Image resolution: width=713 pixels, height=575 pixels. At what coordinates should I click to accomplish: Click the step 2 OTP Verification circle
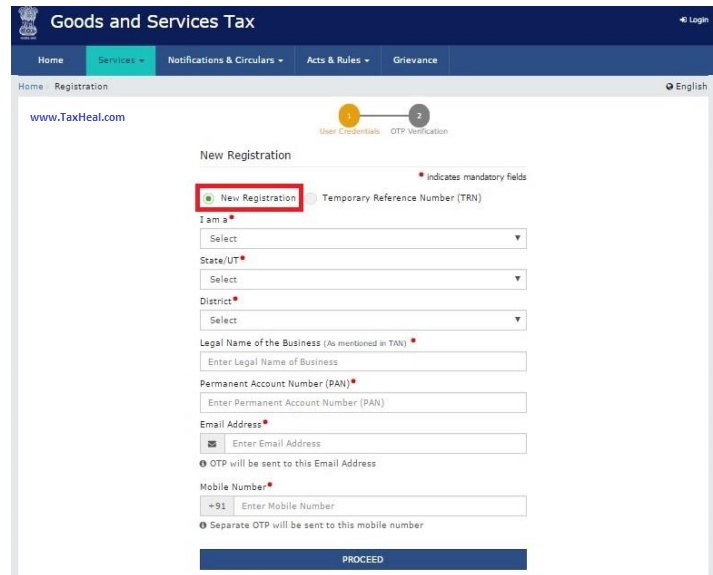click(x=419, y=115)
